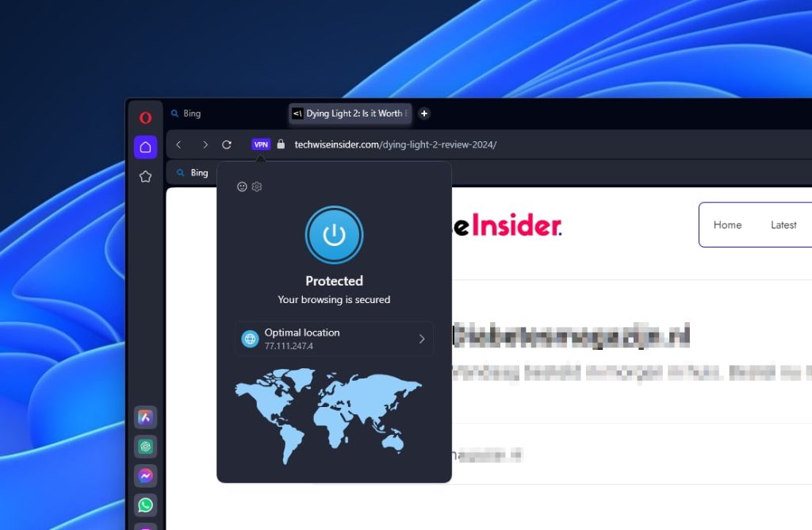Click the VPN badge in the address bar
This screenshot has width=812, height=530.
pyautogui.click(x=262, y=144)
